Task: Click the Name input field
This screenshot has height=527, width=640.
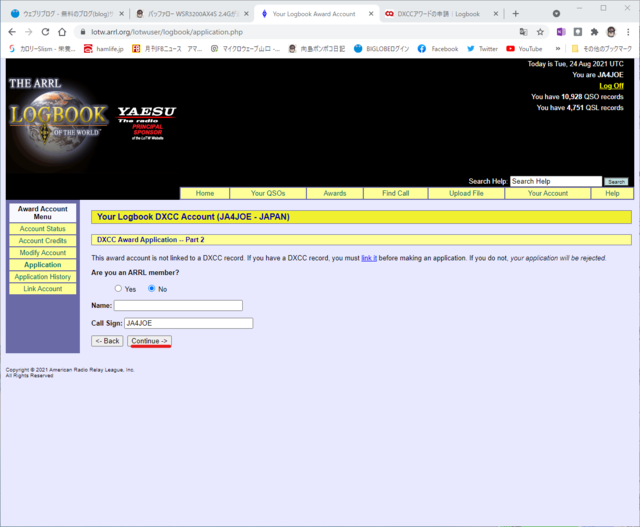Action: tap(178, 305)
